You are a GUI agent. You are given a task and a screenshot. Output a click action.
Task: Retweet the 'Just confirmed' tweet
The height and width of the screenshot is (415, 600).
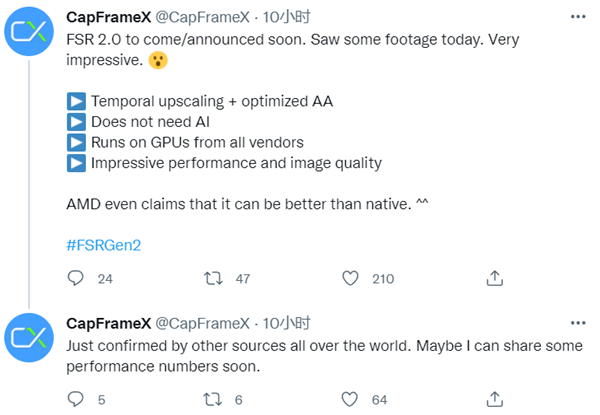[x=211, y=399]
